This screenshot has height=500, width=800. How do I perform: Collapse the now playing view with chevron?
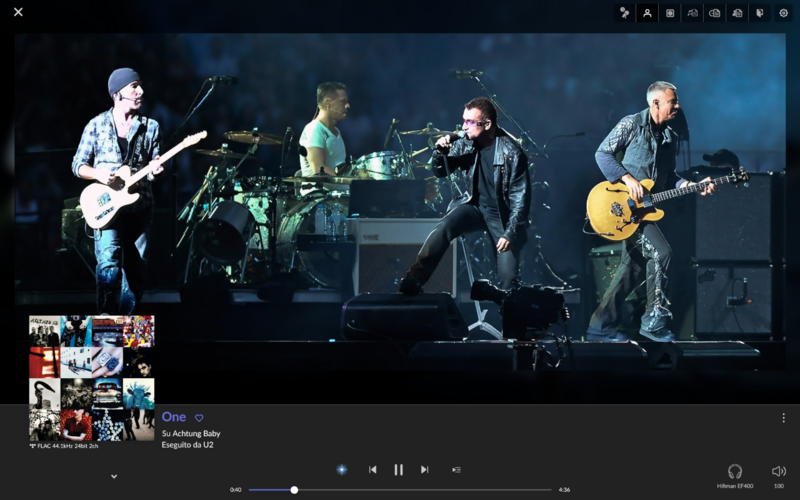click(114, 476)
